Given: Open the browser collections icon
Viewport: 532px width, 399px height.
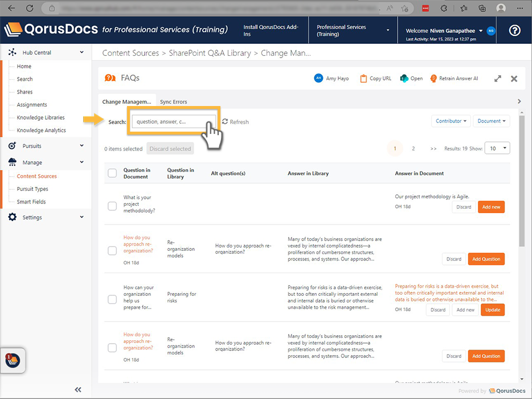Looking at the screenshot, I should 482,9.
